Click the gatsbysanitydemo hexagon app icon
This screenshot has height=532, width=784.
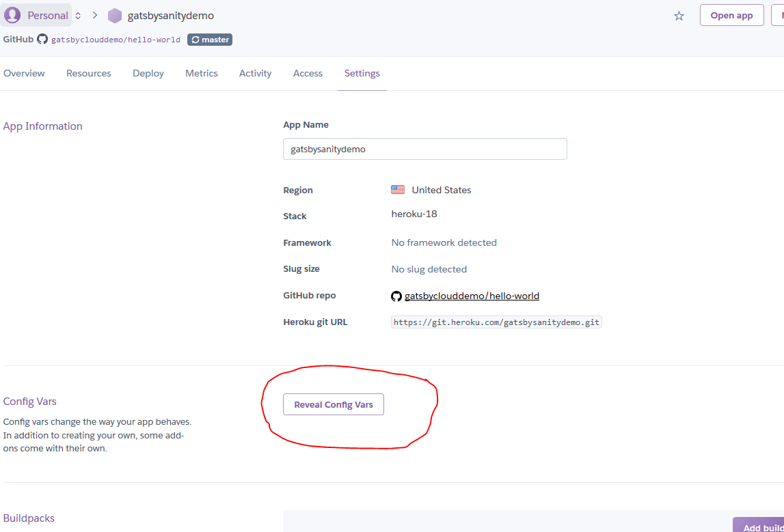tap(115, 16)
